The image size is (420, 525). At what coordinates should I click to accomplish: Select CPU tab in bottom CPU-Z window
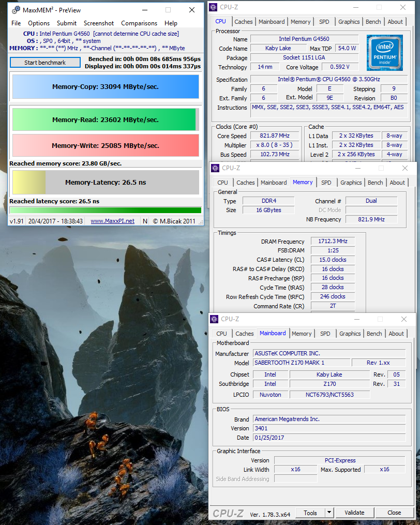tap(221, 334)
